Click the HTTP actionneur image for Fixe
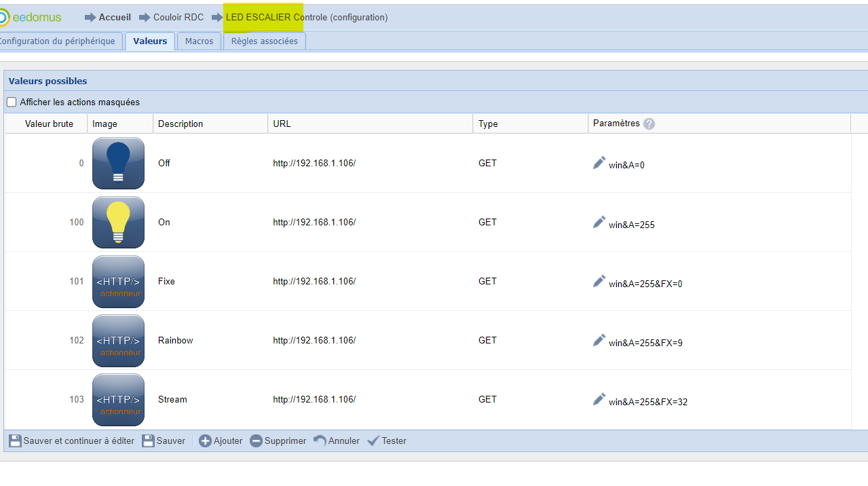Screen dimensions: 868x486 pyautogui.click(x=118, y=281)
